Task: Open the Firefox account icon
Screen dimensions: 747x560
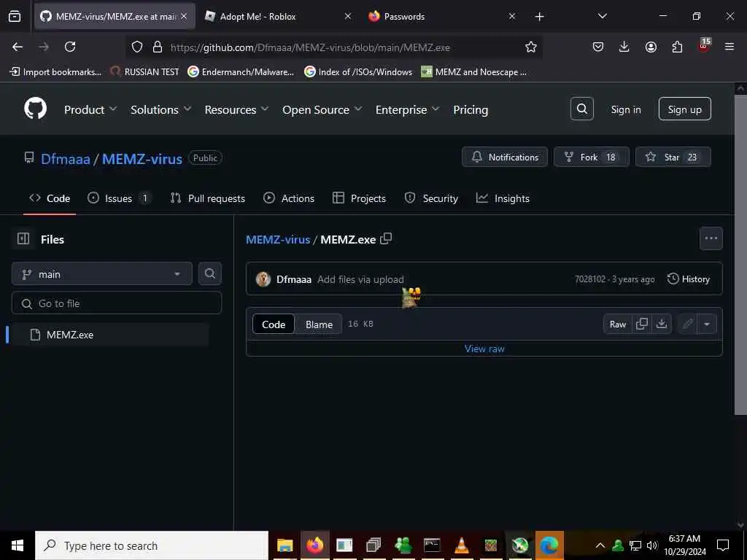Action: [x=651, y=47]
